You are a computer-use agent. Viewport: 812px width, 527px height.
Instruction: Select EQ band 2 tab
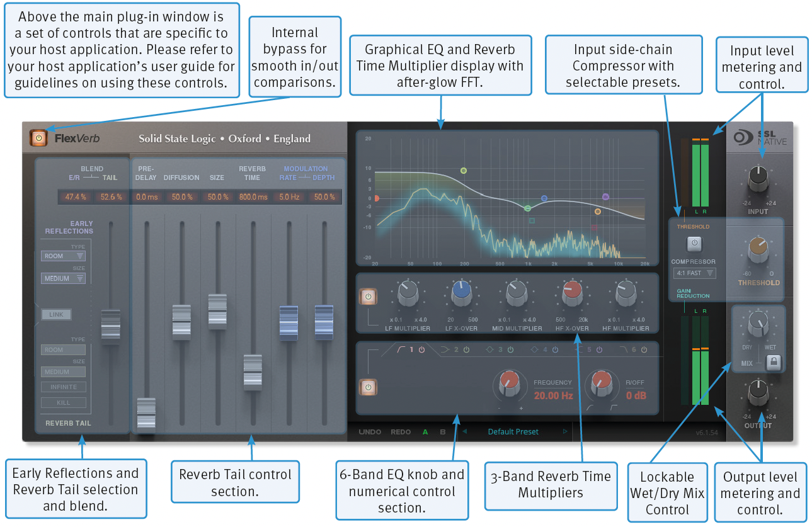(x=449, y=349)
